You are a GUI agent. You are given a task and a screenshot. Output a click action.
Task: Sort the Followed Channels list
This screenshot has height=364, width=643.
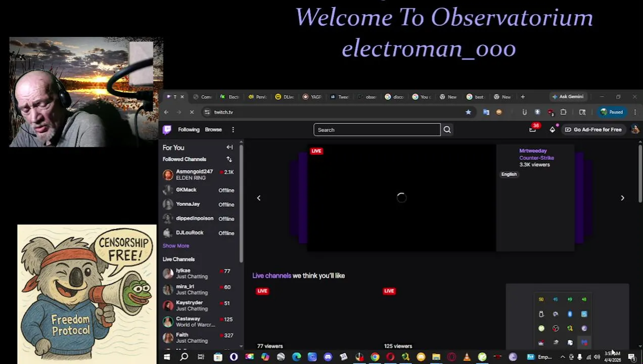[229, 159]
